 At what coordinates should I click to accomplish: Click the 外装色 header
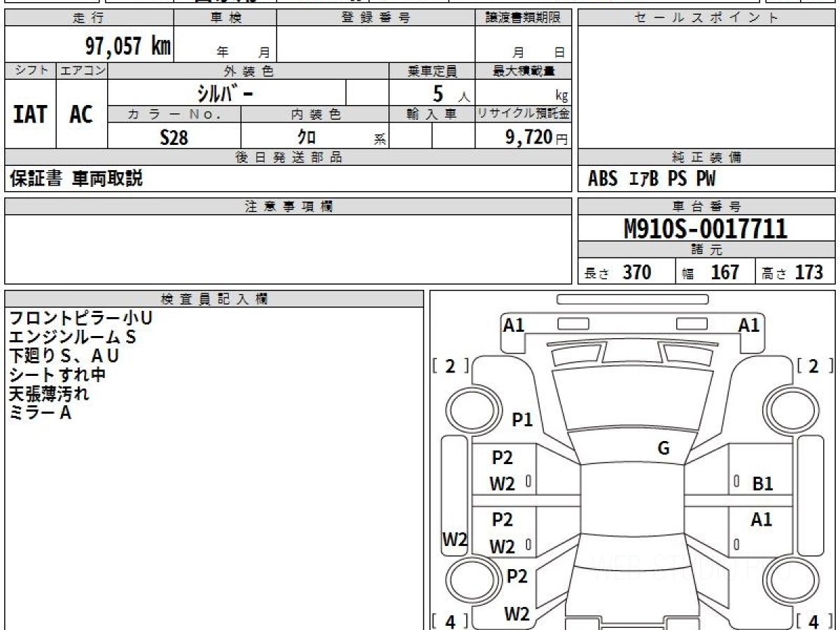tap(248, 71)
